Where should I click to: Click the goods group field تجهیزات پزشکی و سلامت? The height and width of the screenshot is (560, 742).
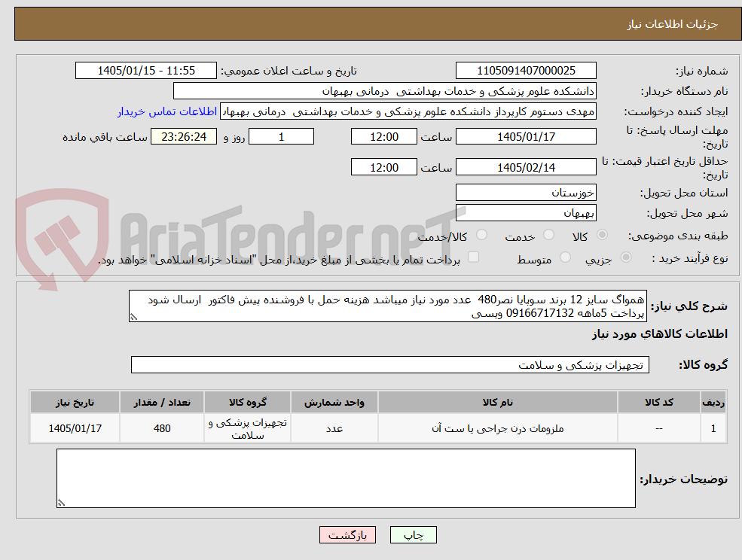(390, 364)
